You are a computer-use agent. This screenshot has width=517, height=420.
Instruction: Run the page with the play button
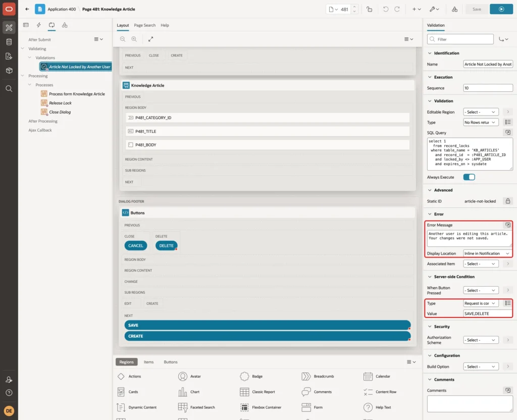point(501,9)
